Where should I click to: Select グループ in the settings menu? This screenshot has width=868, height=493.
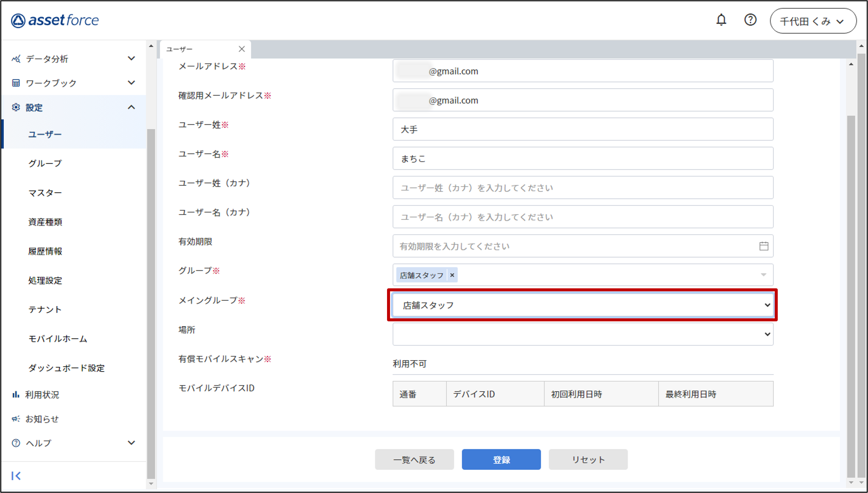pyautogui.click(x=45, y=164)
